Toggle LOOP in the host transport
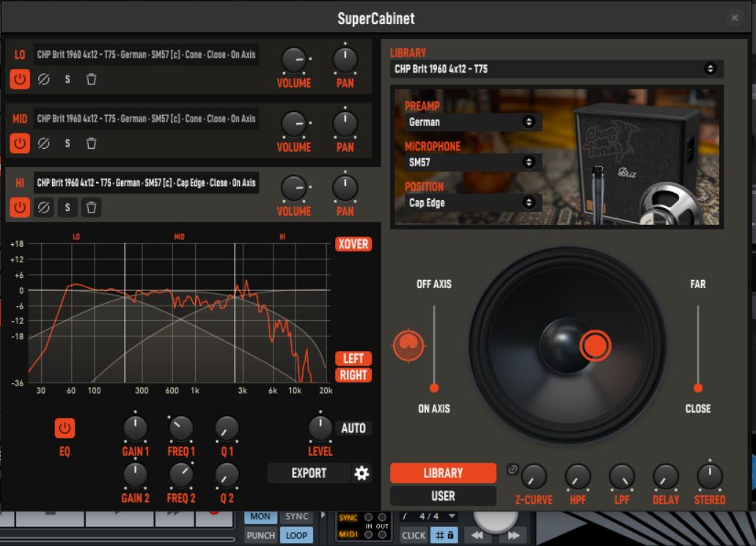The width and height of the screenshot is (756, 546). point(296,535)
